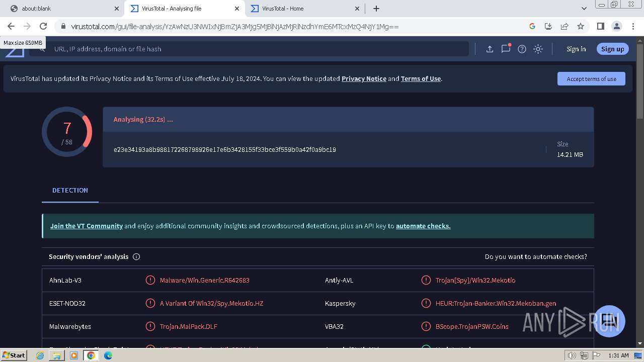Screen dimensions: 644x362
Task: Open notifications chat icon
Action: (506, 49)
